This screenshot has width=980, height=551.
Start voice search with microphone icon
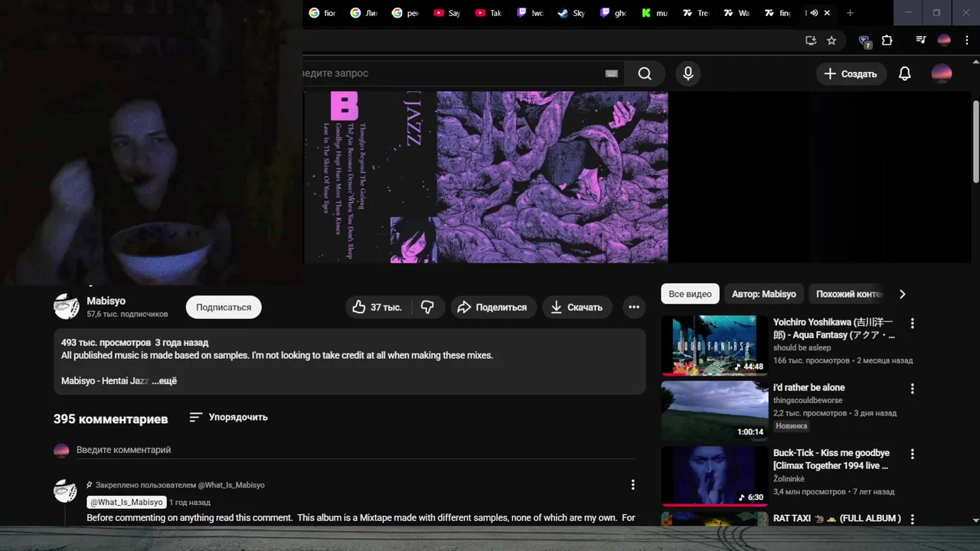(x=688, y=73)
